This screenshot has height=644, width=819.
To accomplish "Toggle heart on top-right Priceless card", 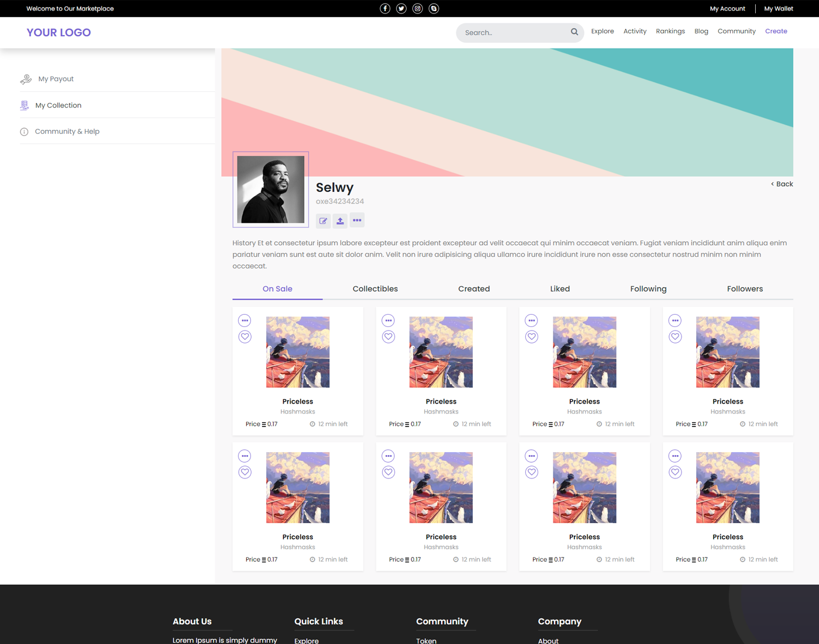I will pyautogui.click(x=675, y=337).
